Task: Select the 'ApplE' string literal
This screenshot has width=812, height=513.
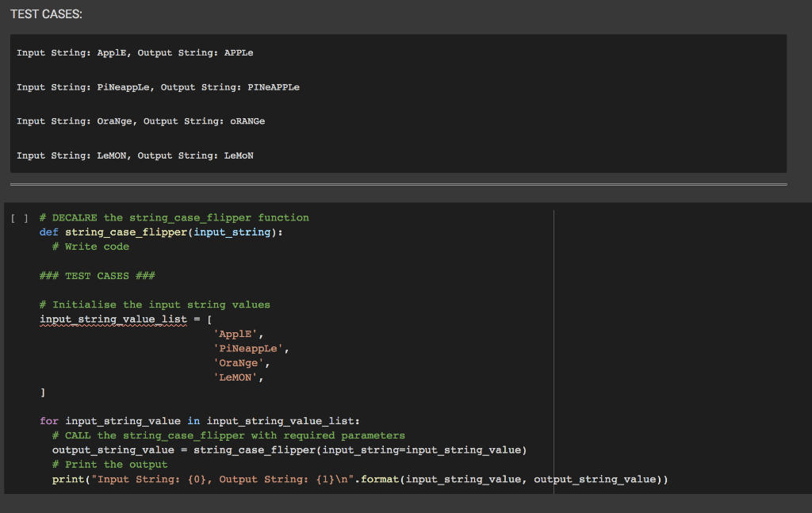Action: pyautogui.click(x=237, y=333)
